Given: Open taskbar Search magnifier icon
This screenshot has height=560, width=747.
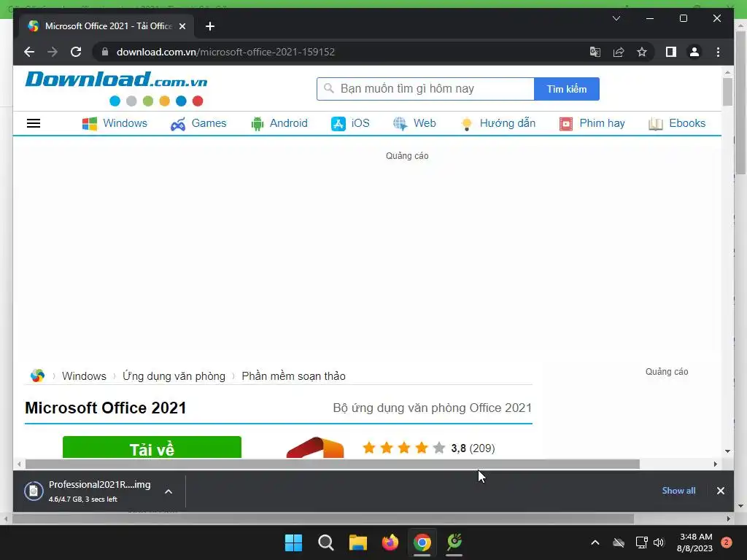Looking at the screenshot, I should tap(326, 542).
